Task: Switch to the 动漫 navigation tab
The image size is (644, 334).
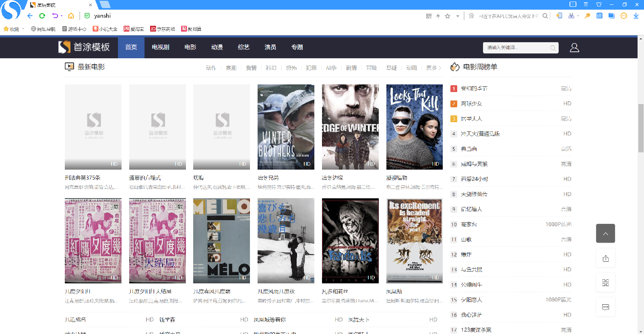Action: (x=217, y=47)
